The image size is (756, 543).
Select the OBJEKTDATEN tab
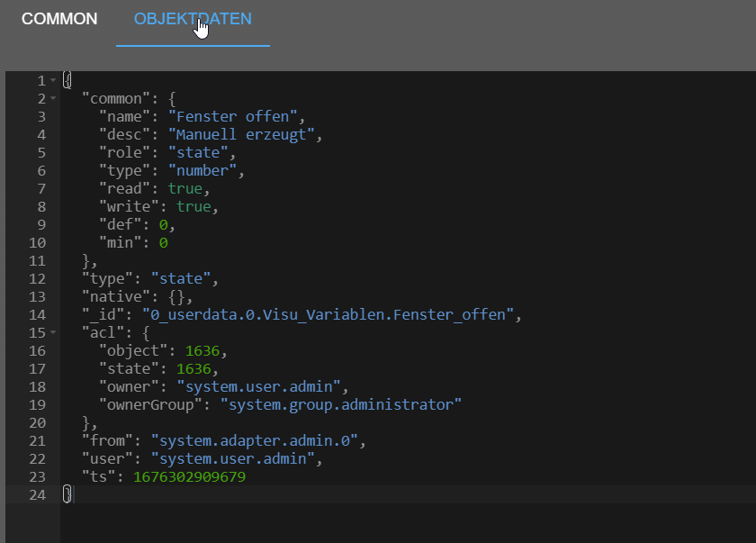pyautogui.click(x=193, y=19)
